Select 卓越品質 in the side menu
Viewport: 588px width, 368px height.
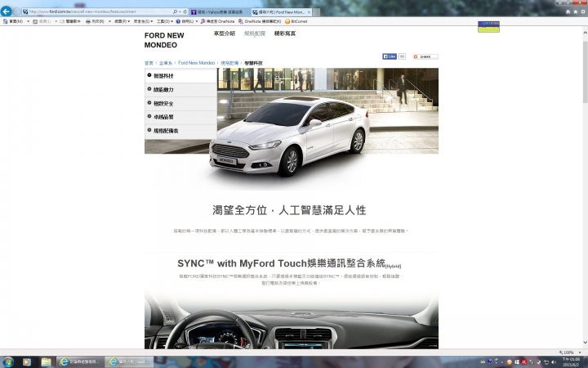[180, 117]
